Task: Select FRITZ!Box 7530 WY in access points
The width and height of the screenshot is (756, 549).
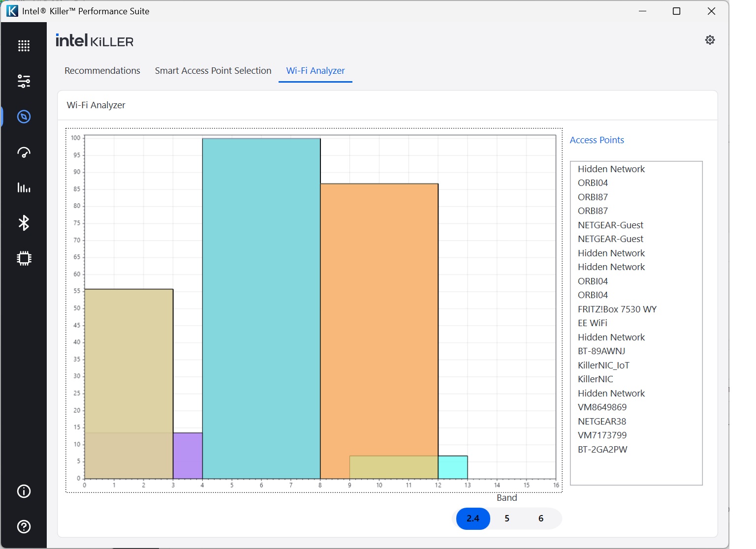Action: coord(617,309)
